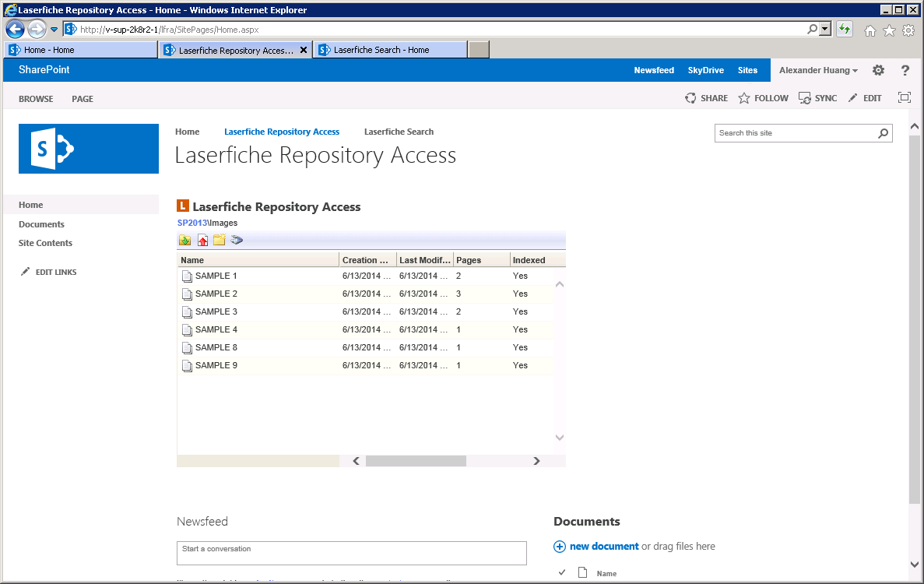The height and width of the screenshot is (584, 924).
Task: Open Sites from the top bar
Action: 748,70
